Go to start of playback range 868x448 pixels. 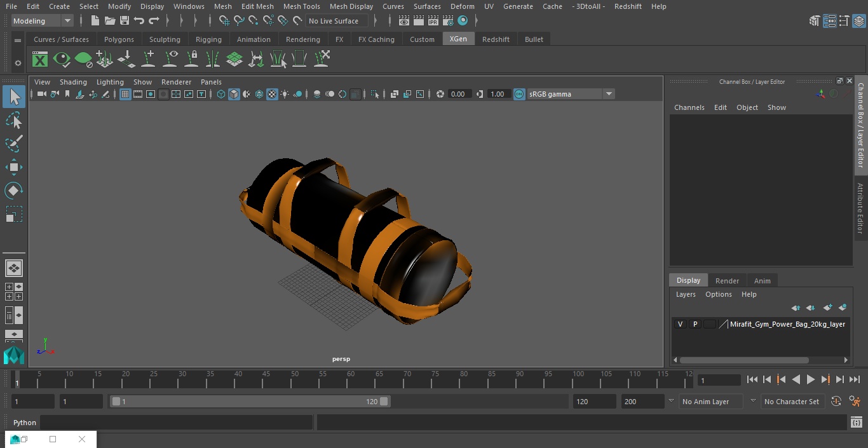pos(752,379)
